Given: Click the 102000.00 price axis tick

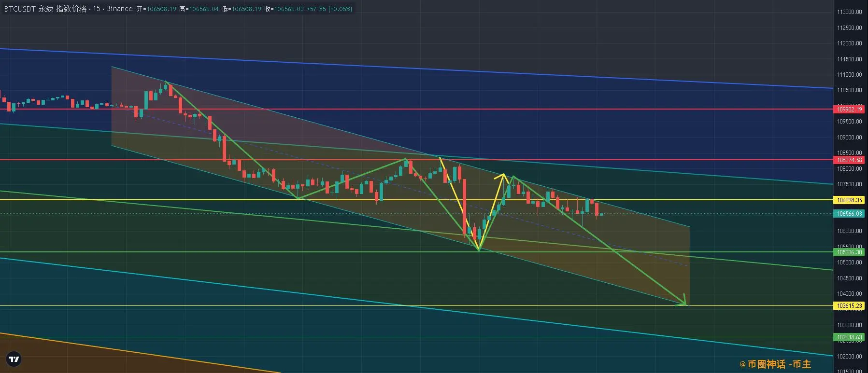Looking at the screenshot, I should click(850, 356).
